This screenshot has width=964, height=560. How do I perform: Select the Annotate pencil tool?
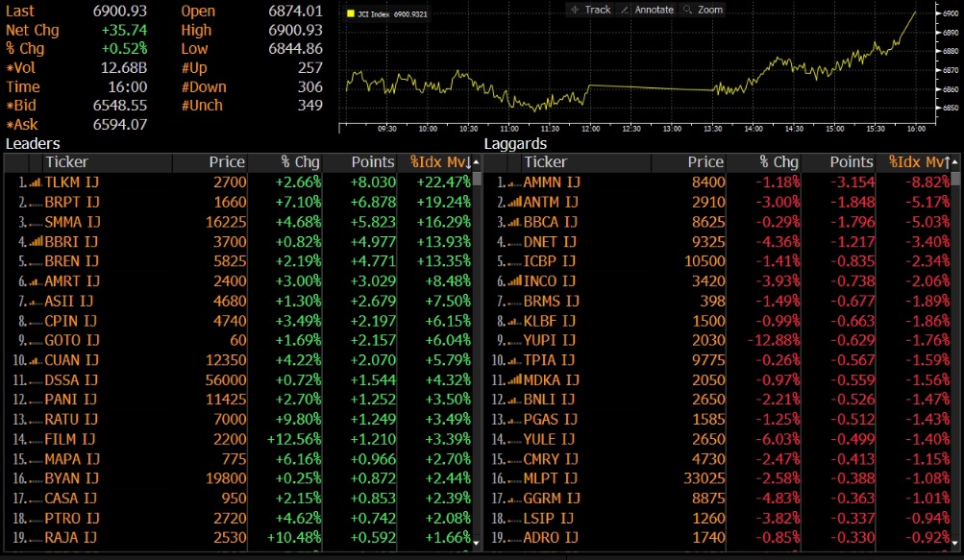coord(648,10)
